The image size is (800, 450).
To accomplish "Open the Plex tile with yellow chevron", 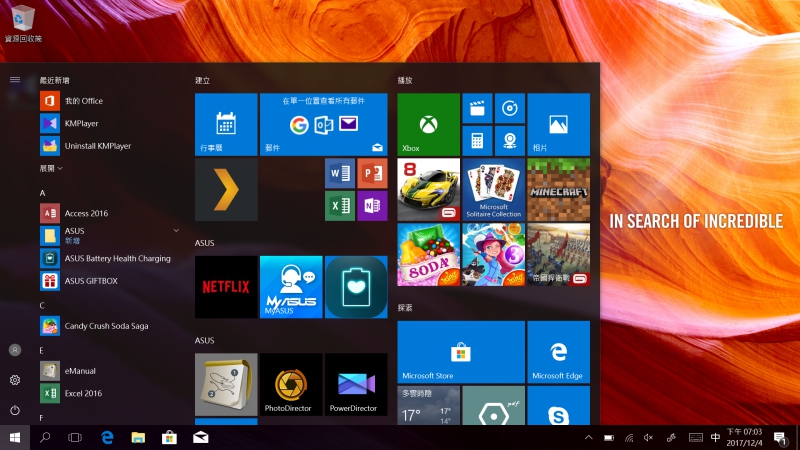I will pos(226,189).
